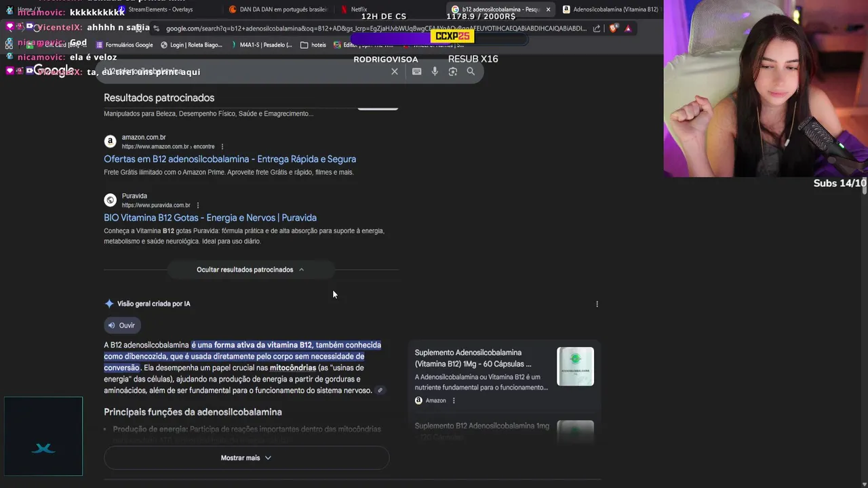Click 'Subs 14/10' overlay text

point(840,183)
